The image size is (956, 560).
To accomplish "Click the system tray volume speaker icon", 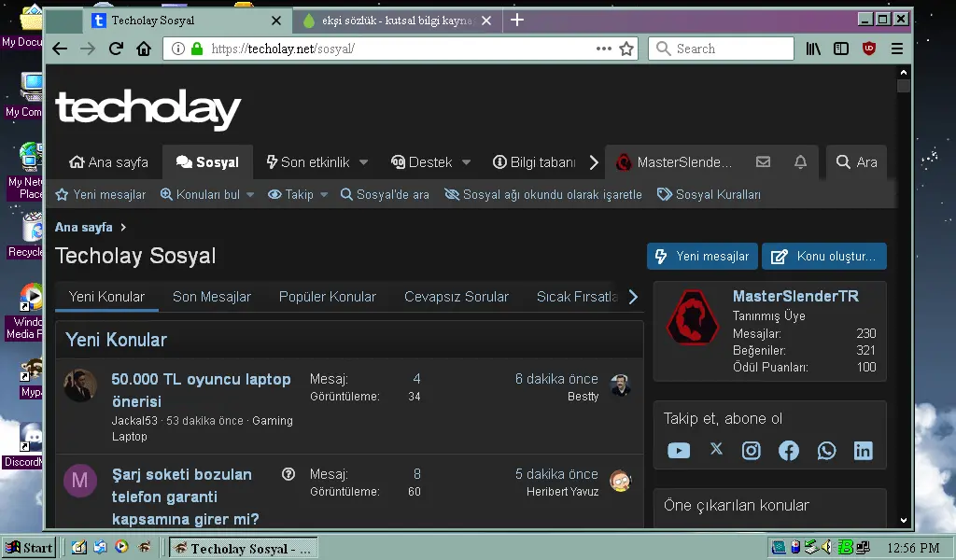I will pos(827,547).
